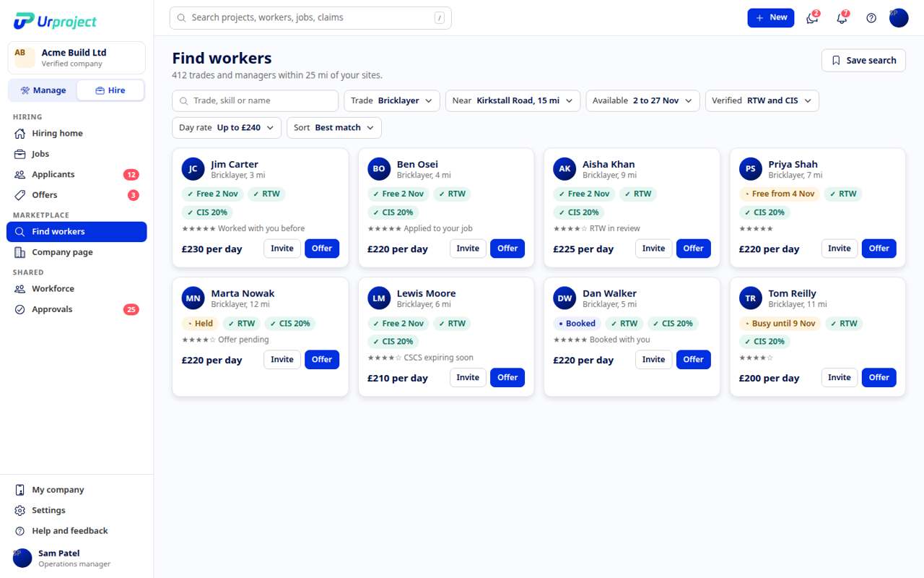Open user avatar in top bar
Viewport: 924px width, 578px height.
point(899,18)
